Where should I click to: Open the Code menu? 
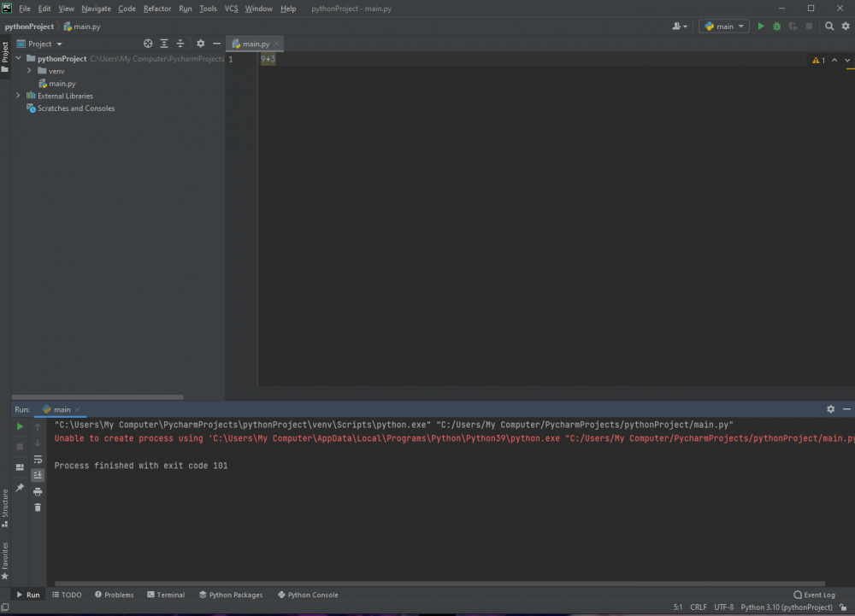[127, 9]
